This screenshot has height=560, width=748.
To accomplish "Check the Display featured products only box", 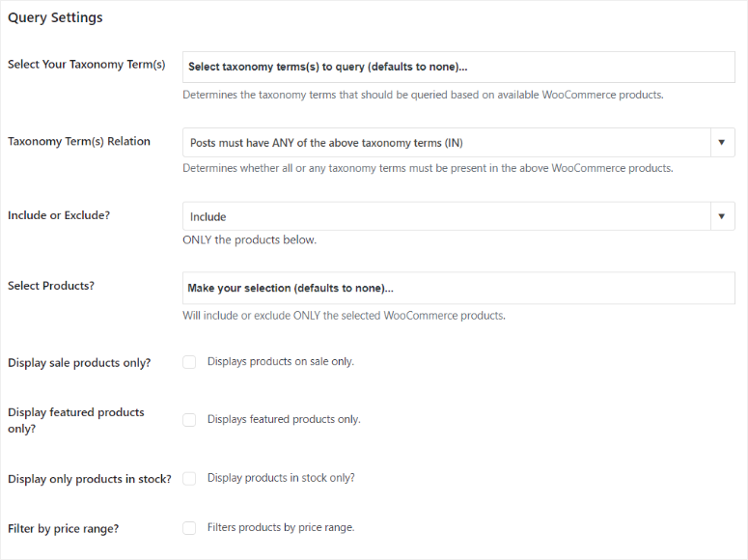I will click(x=189, y=420).
